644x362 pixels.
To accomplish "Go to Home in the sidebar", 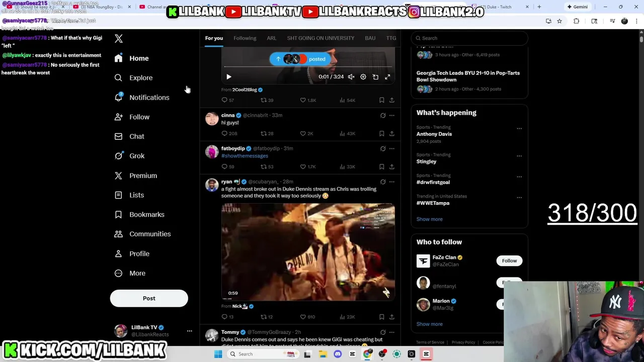I will point(131,58).
